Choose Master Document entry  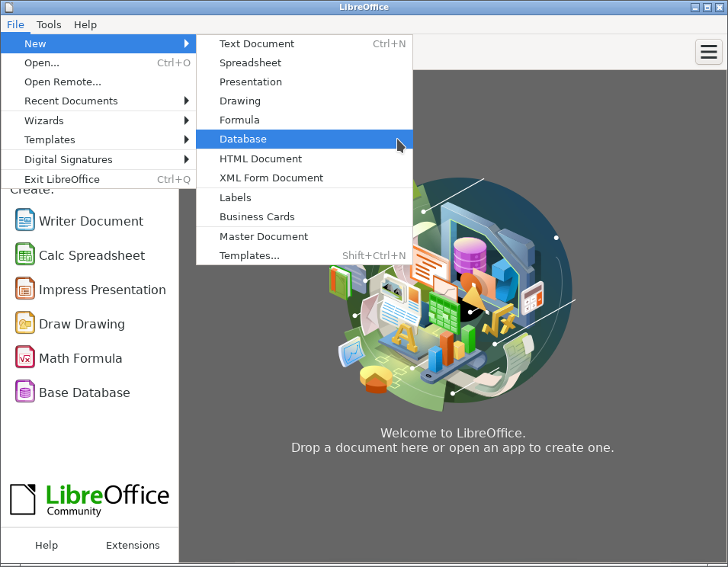pyautogui.click(x=304, y=237)
